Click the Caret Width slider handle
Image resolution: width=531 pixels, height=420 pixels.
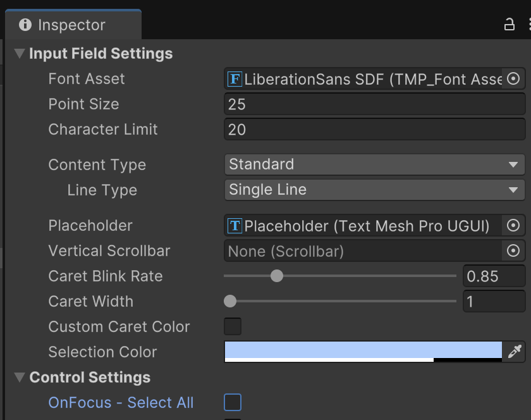coord(230,301)
